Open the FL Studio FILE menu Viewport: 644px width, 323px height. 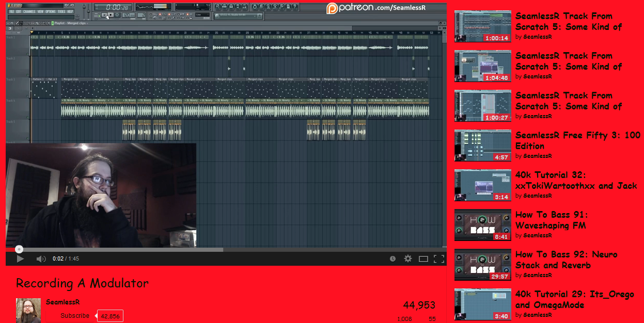(12, 11)
